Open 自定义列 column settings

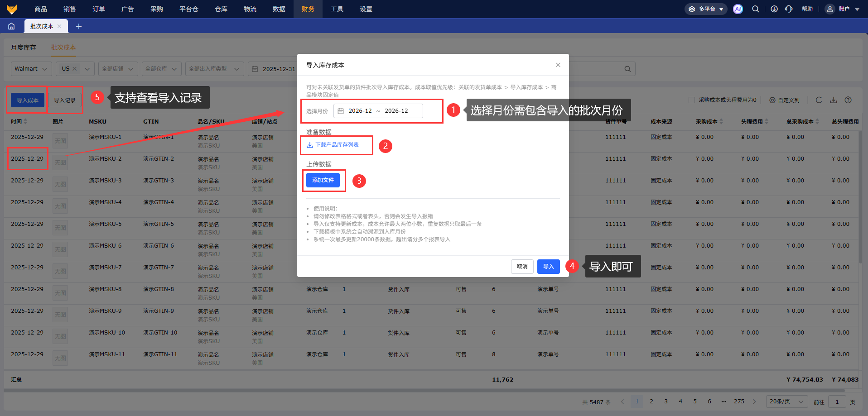[784, 100]
